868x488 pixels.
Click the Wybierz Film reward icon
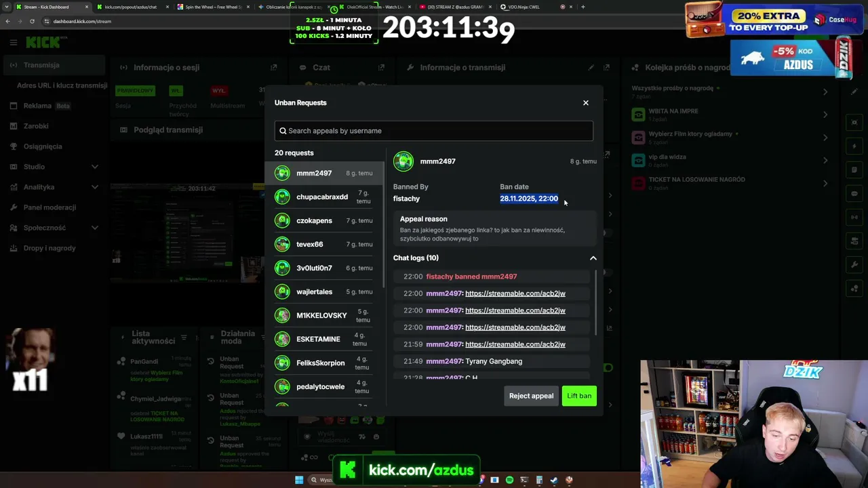638,138
